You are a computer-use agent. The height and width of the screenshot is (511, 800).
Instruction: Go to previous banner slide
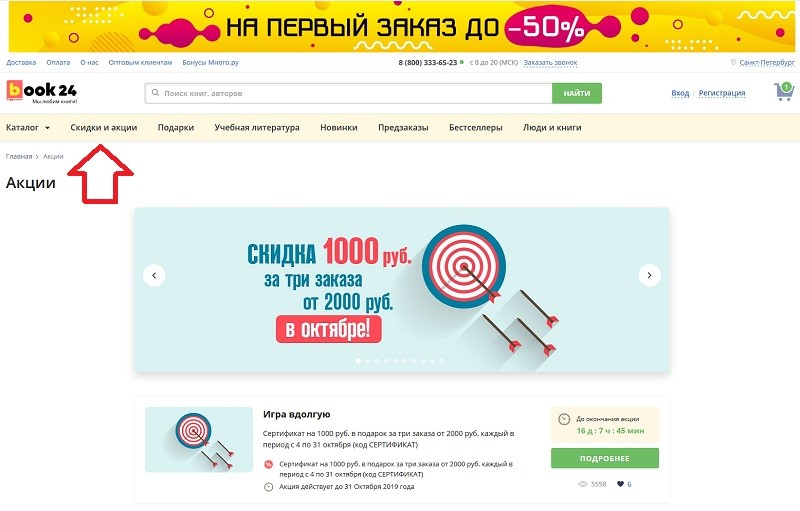point(154,275)
